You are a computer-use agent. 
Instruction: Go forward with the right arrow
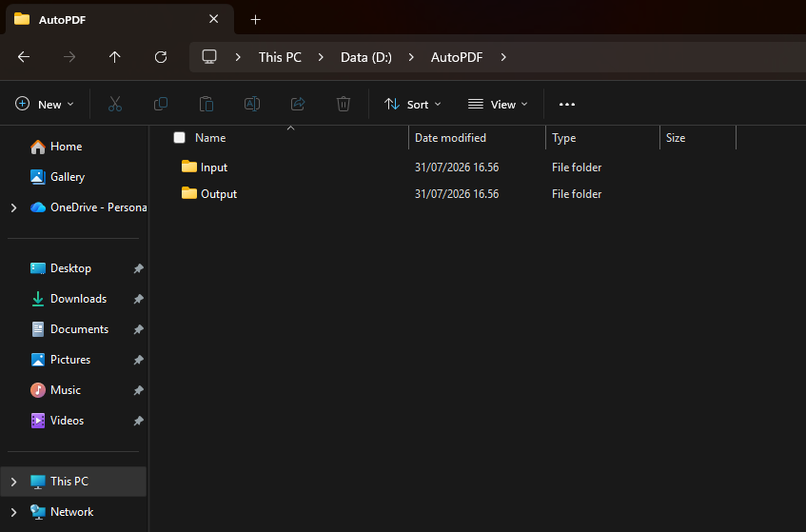coord(69,57)
